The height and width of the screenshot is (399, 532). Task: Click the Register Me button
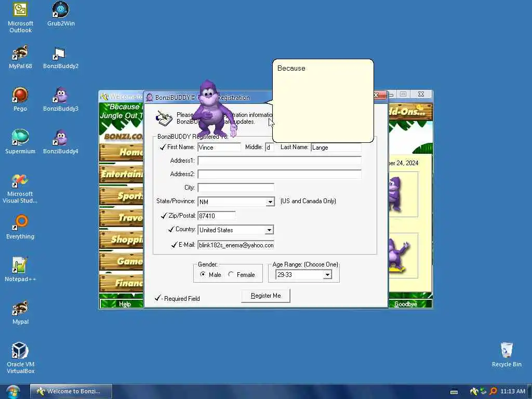pos(265,296)
